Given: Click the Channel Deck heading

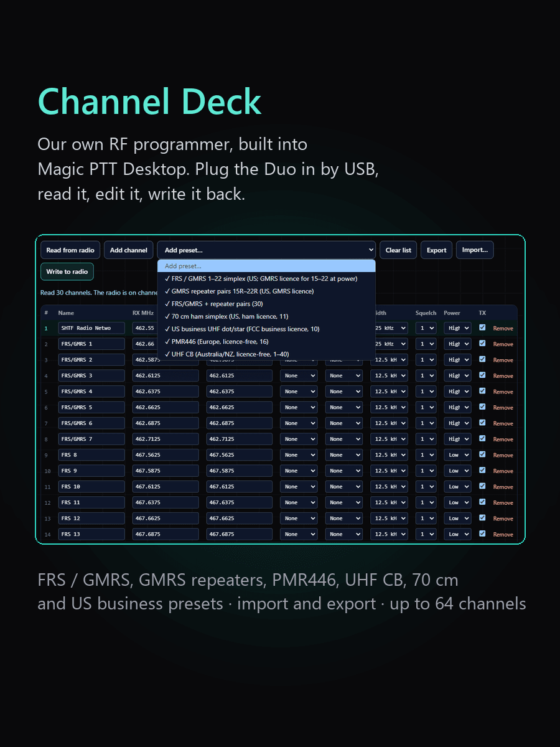Looking at the screenshot, I should pos(149,101).
